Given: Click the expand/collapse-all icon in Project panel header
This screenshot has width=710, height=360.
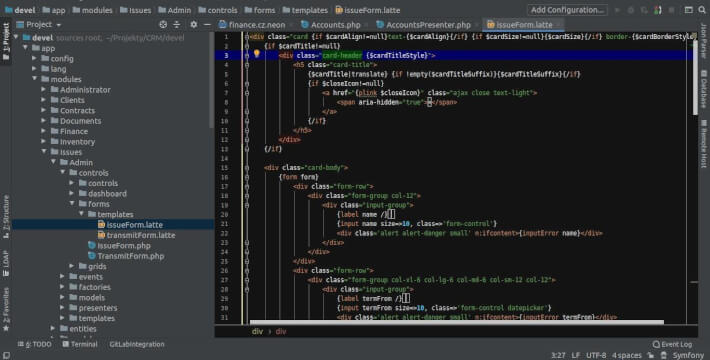Looking at the screenshot, I should [177, 24].
